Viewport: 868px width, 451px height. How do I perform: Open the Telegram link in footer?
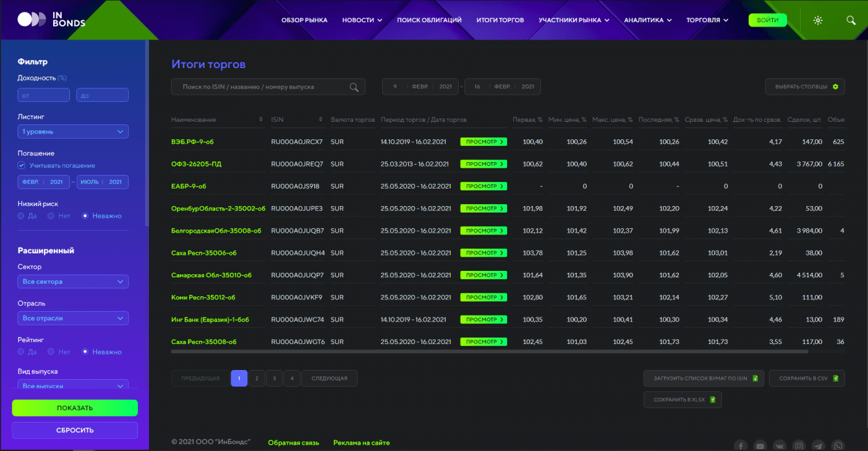(x=819, y=446)
